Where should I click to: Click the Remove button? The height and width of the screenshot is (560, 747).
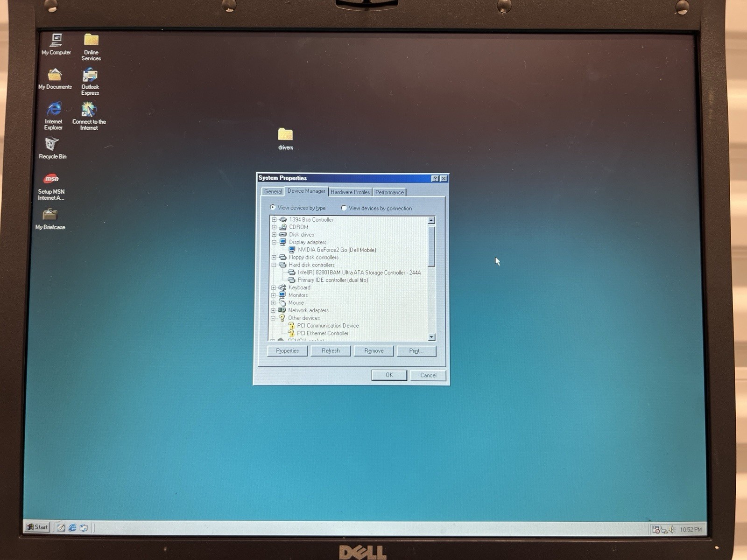tap(374, 351)
